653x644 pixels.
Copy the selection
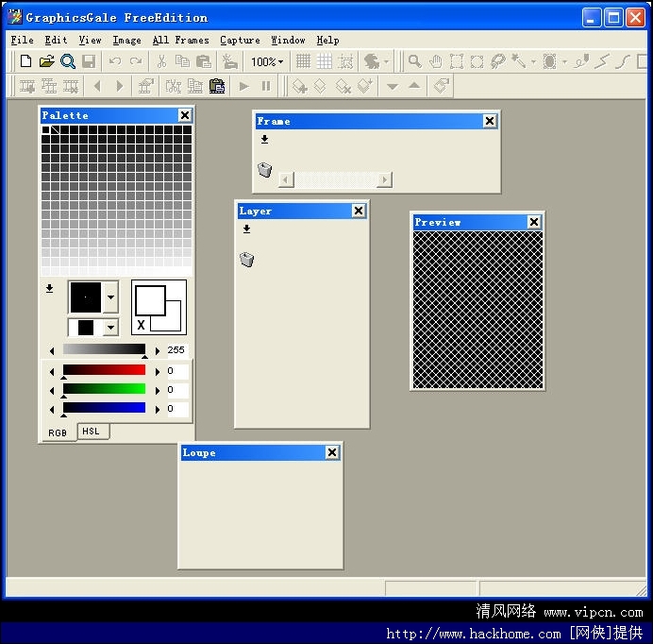coord(182,61)
